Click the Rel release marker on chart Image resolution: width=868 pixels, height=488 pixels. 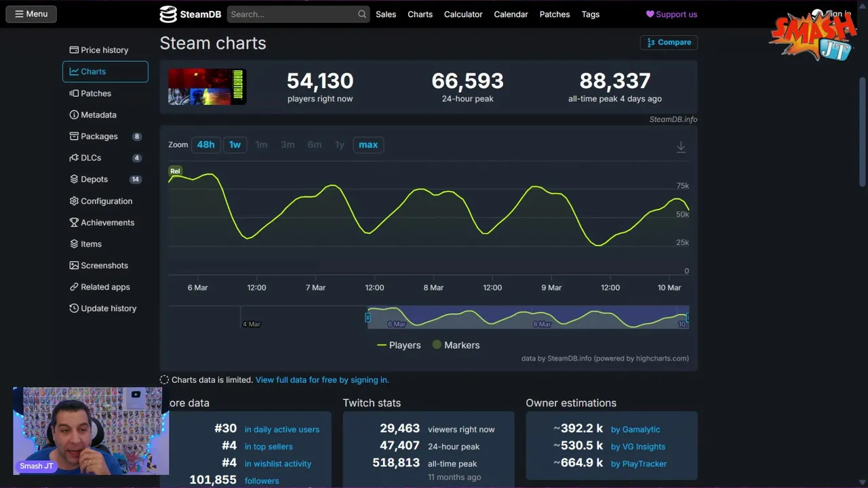(x=175, y=171)
